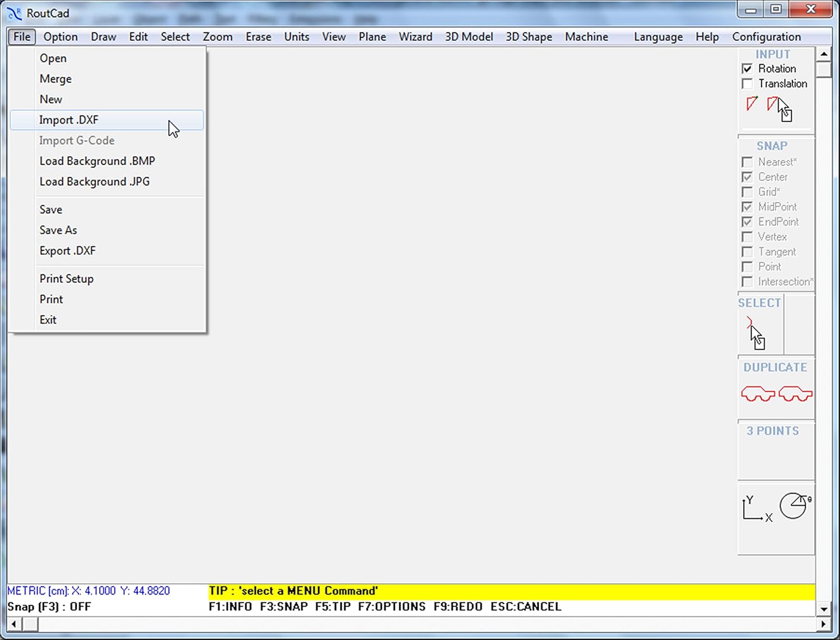Choose the polar angle circle icon
Image resolution: width=840 pixels, height=640 pixels.
point(795,506)
